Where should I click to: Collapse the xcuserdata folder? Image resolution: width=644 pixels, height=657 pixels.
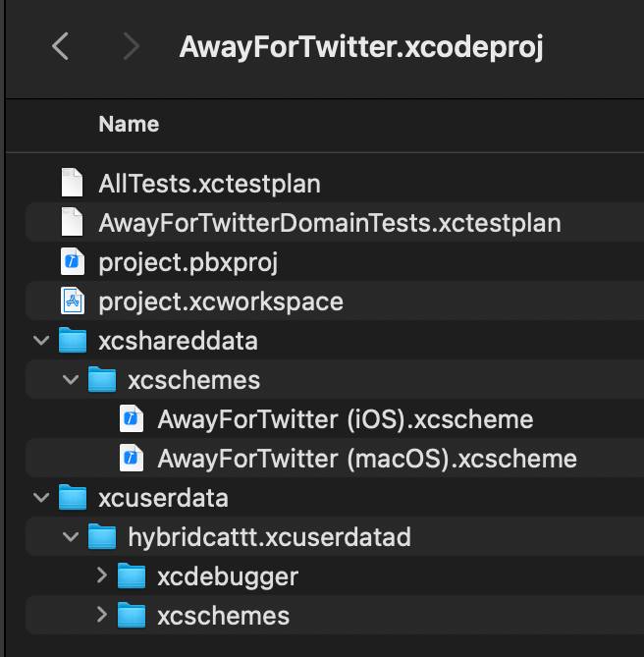click(41, 498)
